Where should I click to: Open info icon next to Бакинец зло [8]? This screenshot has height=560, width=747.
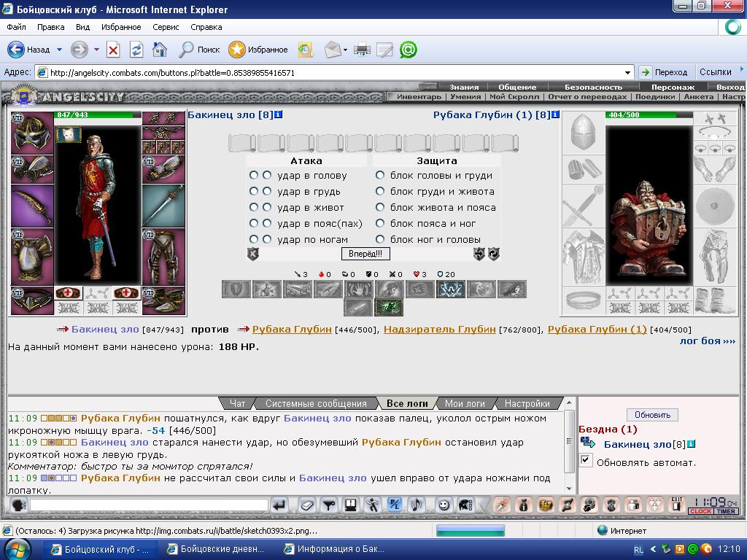coord(278,114)
